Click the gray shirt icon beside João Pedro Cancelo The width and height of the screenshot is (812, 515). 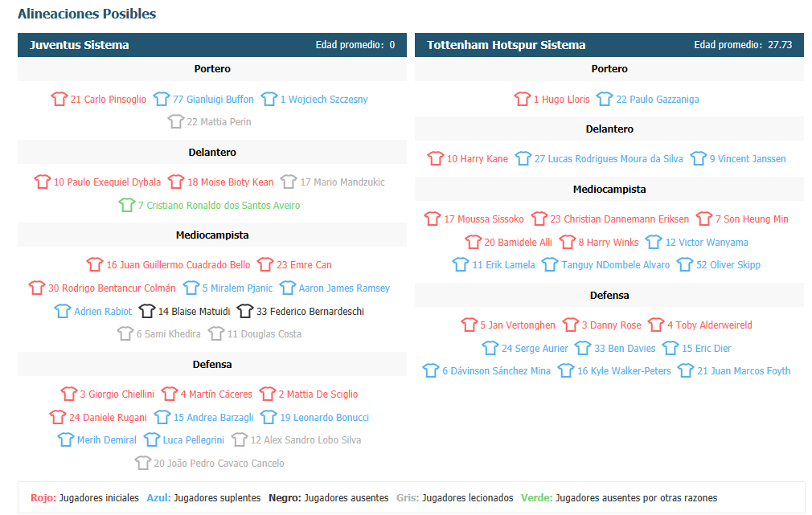point(143,463)
